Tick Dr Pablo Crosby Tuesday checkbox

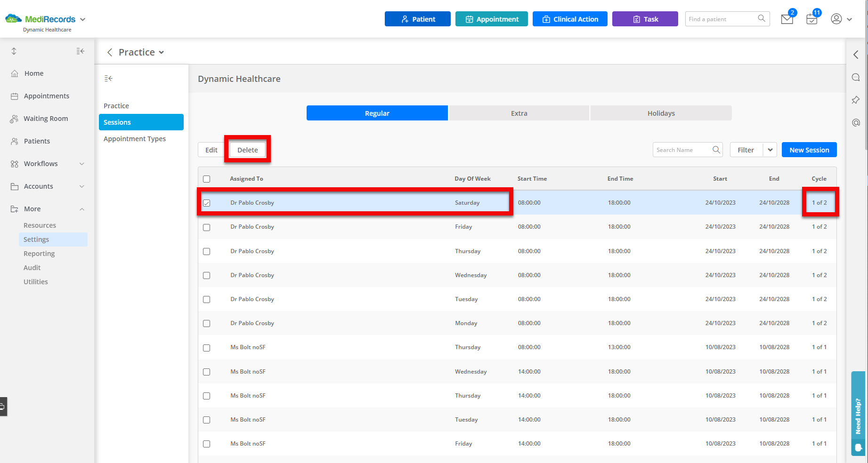click(x=207, y=299)
